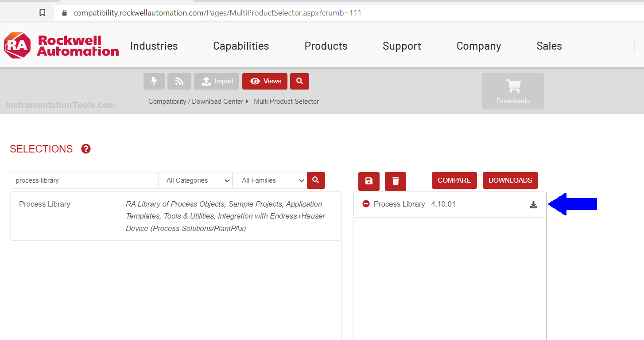
Task: Open the All Families dropdown
Action: pyautogui.click(x=270, y=180)
